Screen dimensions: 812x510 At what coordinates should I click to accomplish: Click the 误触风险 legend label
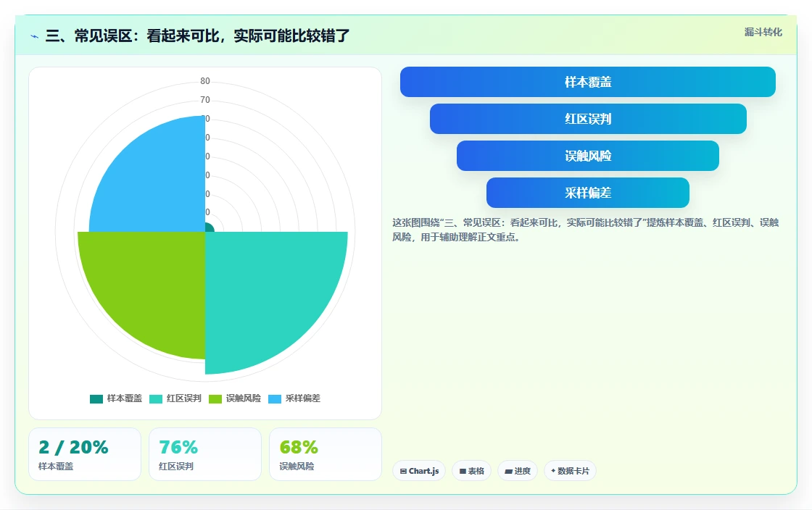(x=244, y=398)
